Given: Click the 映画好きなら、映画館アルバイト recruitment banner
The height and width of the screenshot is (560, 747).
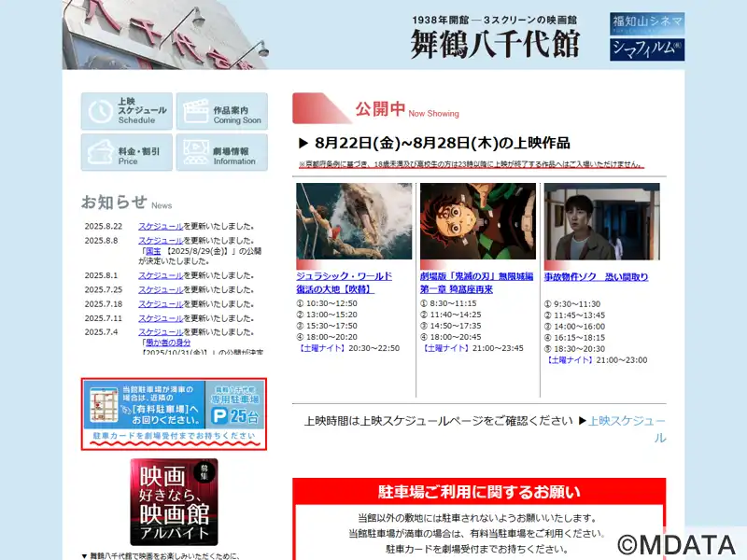Looking at the screenshot, I should click(174, 502).
